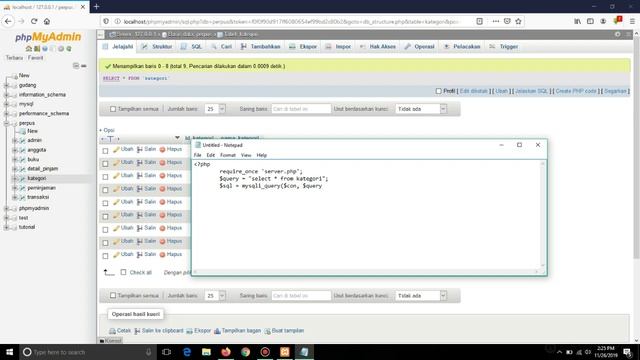
Task: Open Firefox account icon
Action: click(x=603, y=21)
